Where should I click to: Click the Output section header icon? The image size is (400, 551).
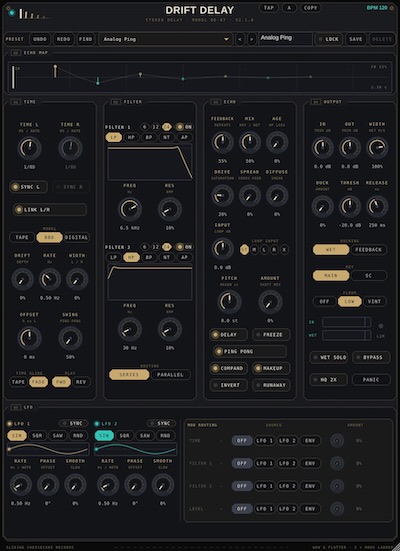tap(316, 102)
